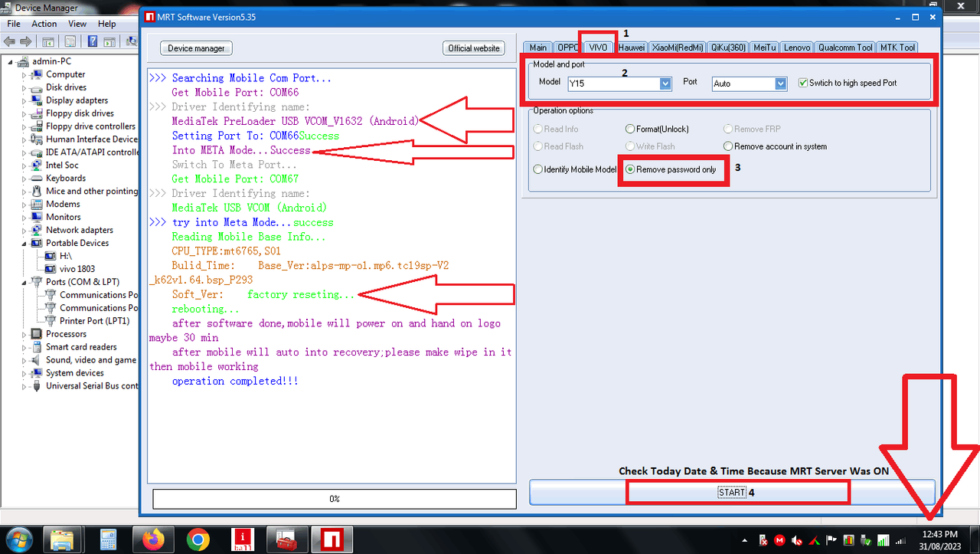Click the Device manager button in MRT

click(196, 48)
